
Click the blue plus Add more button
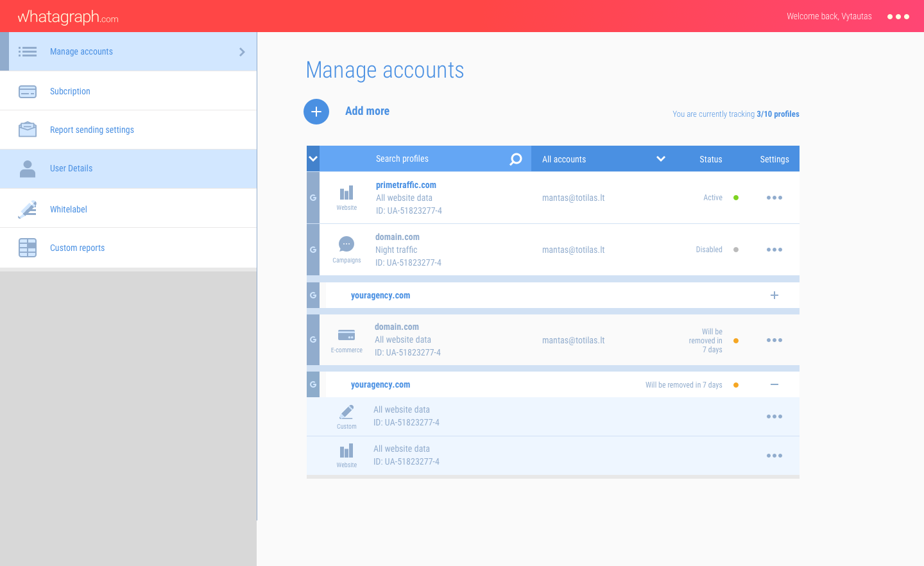(x=316, y=112)
